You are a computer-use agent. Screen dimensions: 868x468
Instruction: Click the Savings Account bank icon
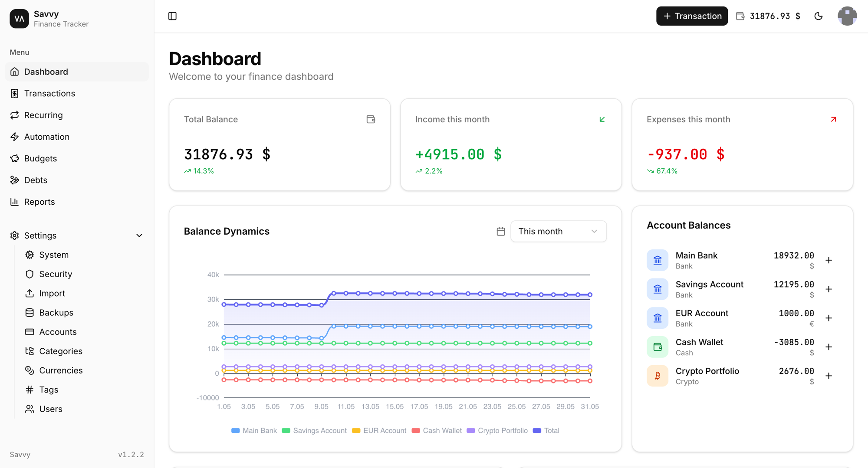658,289
